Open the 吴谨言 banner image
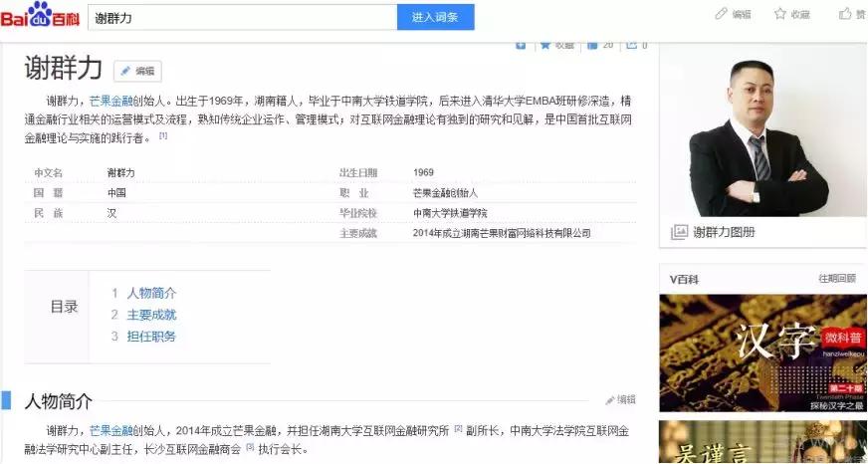 click(763, 442)
